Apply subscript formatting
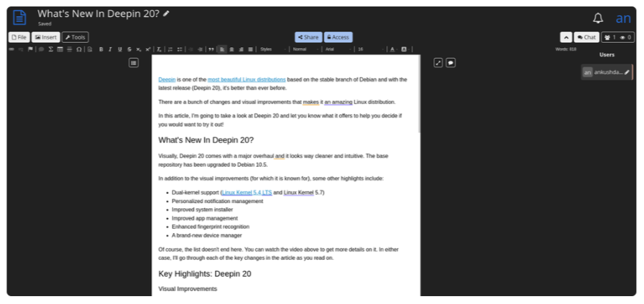The image size is (644, 304). [139, 49]
